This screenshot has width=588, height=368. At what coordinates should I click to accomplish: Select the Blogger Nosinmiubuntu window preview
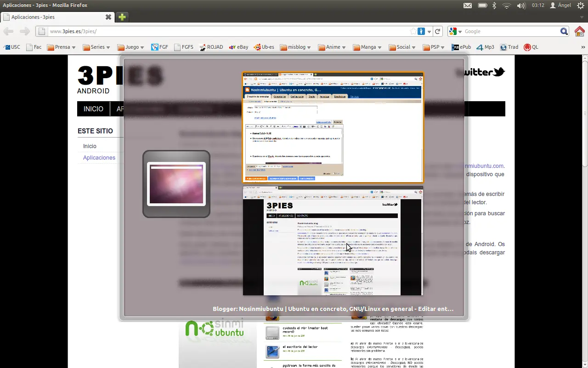(x=333, y=127)
